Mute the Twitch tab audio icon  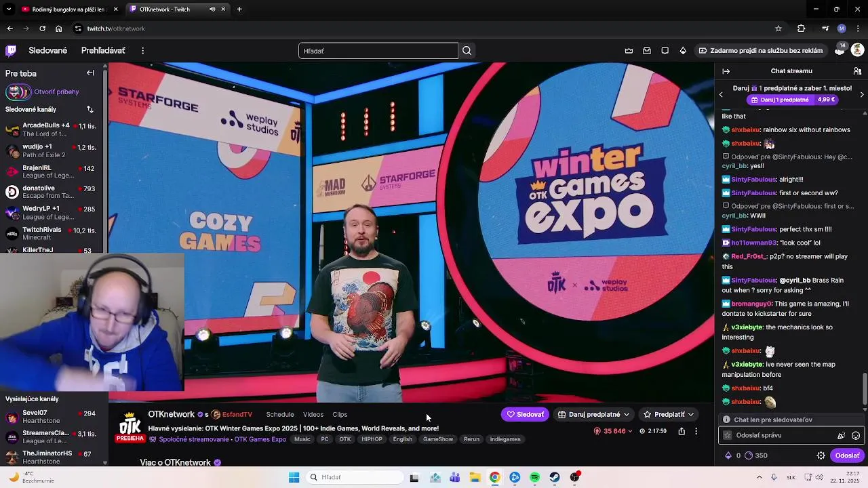pos(212,9)
